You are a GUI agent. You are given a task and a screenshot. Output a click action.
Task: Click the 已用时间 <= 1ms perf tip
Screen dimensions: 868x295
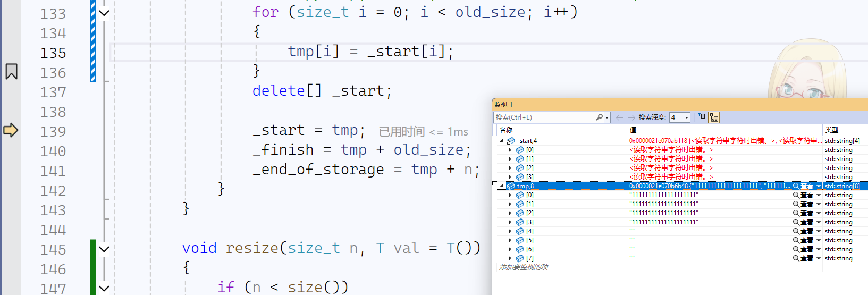(424, 132)
